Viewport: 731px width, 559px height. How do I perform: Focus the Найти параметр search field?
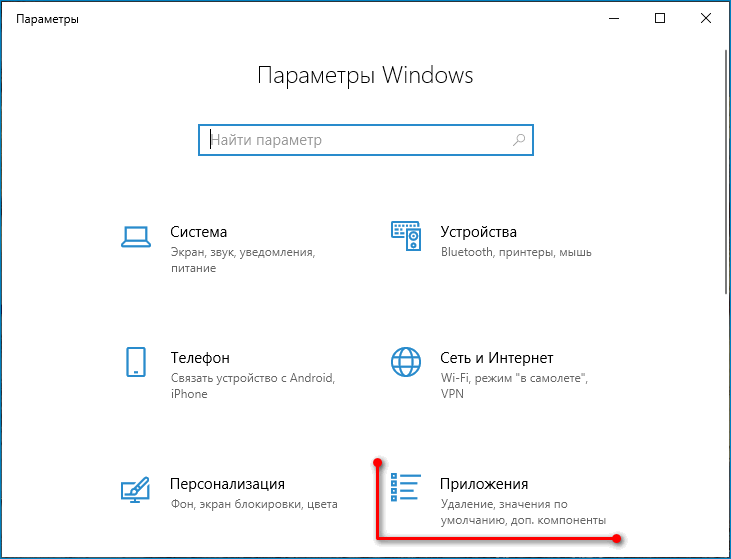tap(366, 140)
